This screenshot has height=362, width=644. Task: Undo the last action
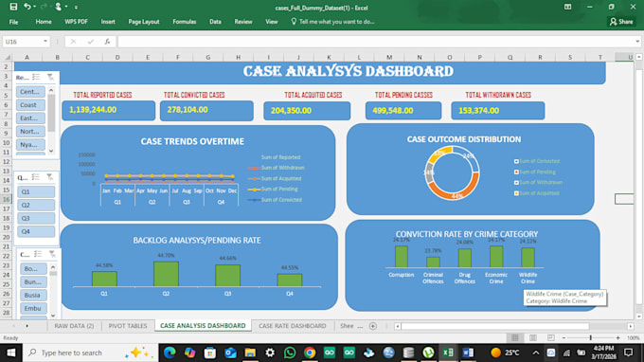pos(27,7)
